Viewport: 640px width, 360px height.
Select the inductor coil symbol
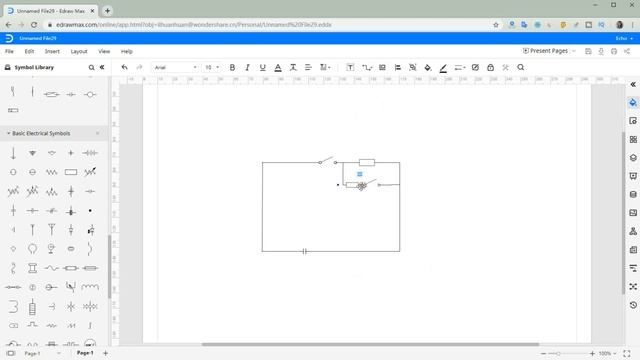click(x=90, y=287)
